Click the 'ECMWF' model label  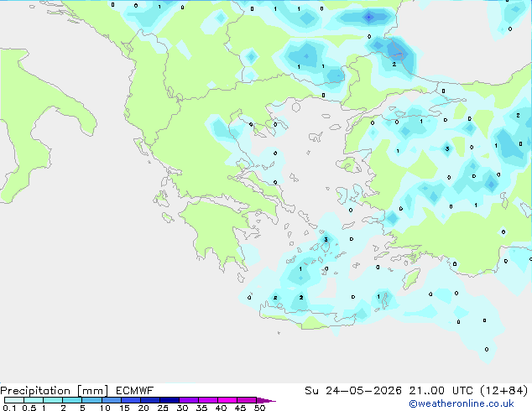point(135,391)
